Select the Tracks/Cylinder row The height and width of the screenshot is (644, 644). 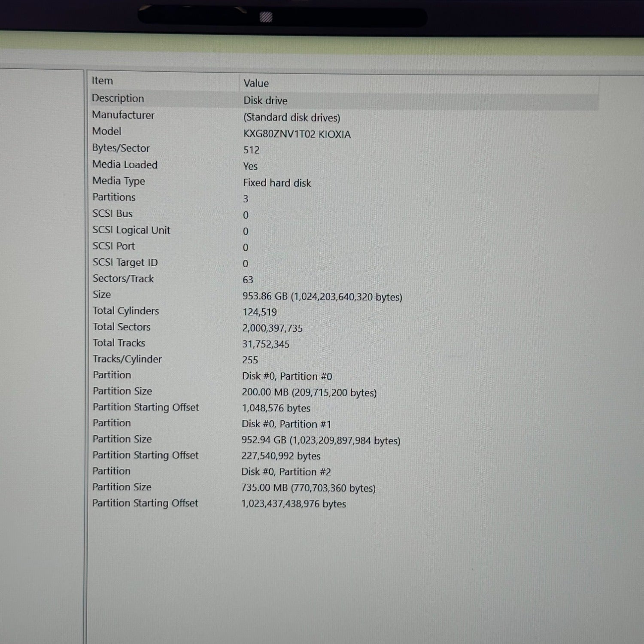point(127,359)
